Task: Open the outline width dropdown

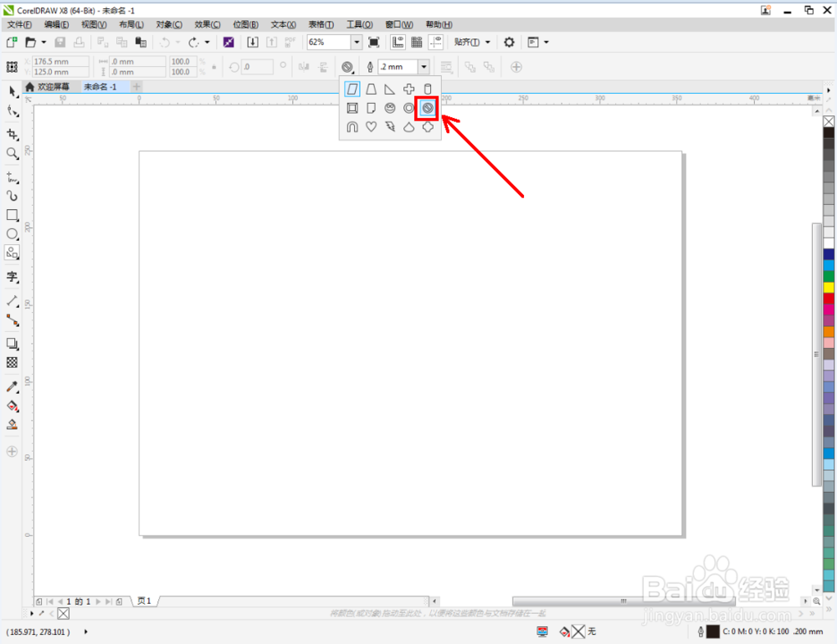Action: tap(424, 67)
